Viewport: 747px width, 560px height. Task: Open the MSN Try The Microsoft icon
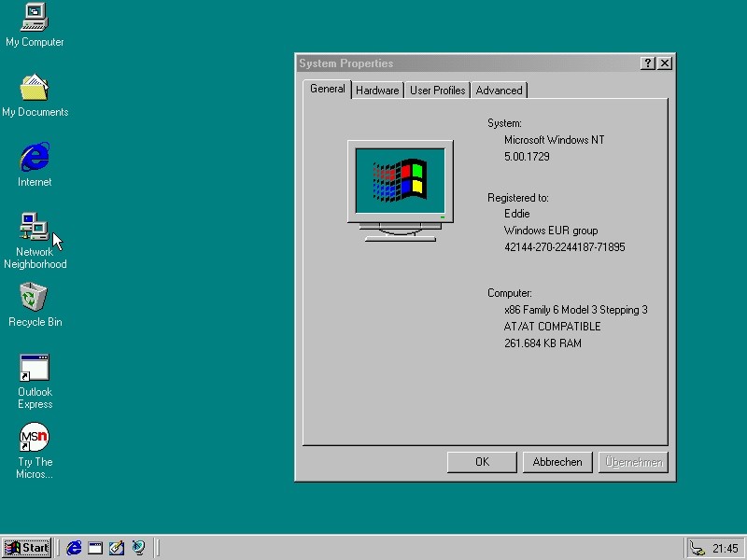(34, 436)
